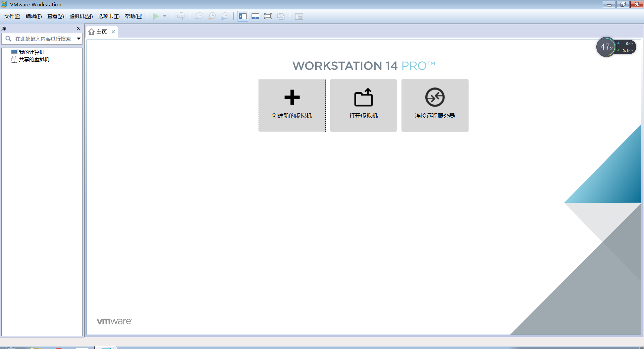
Task: Close the 库 library panel
Action: 78,28
